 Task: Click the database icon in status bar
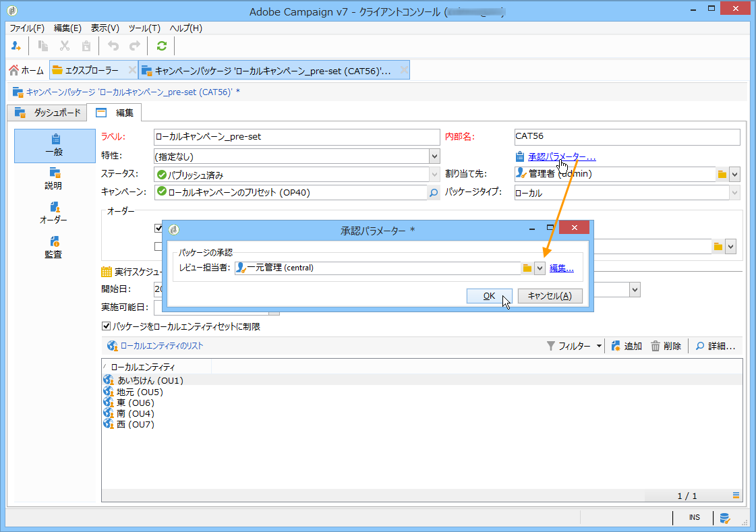725,519
